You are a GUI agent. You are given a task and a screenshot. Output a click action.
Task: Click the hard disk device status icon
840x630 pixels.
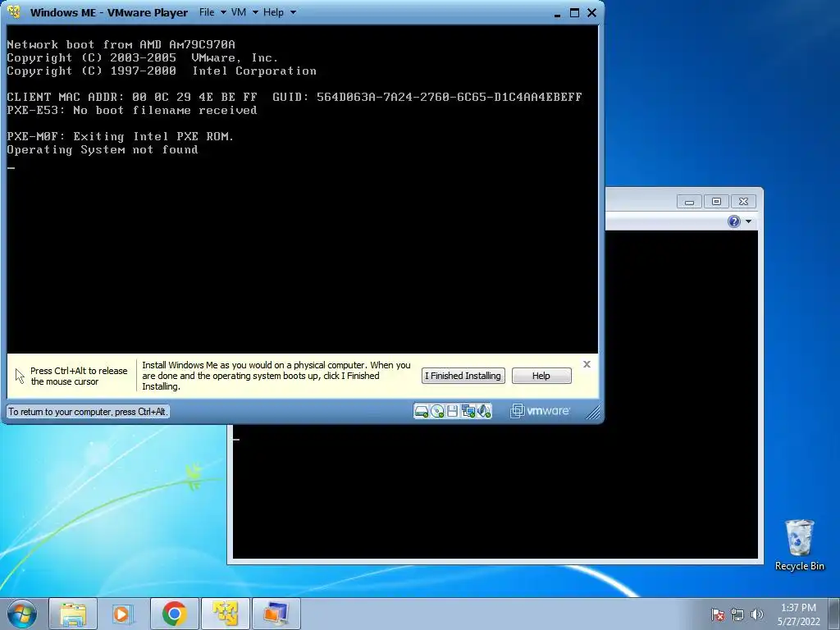tap(422, 412)
